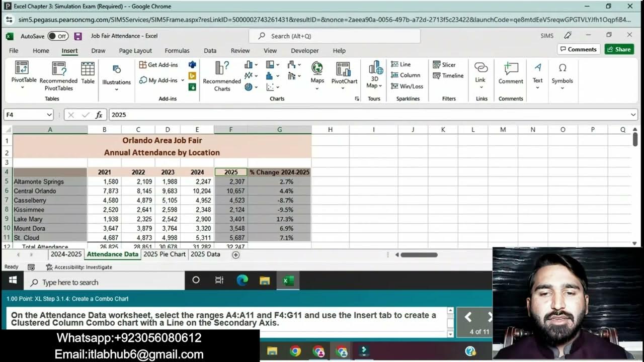Open Insert Column or Bar Chart dropdown
Image resolution: width=644 pixels, height=362 pixels.
click(251, 65)
